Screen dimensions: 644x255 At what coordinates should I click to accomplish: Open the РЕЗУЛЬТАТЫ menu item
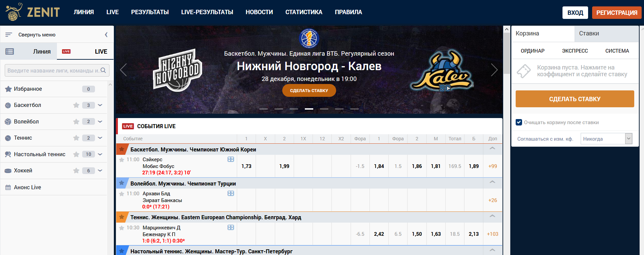coord(150,12)
